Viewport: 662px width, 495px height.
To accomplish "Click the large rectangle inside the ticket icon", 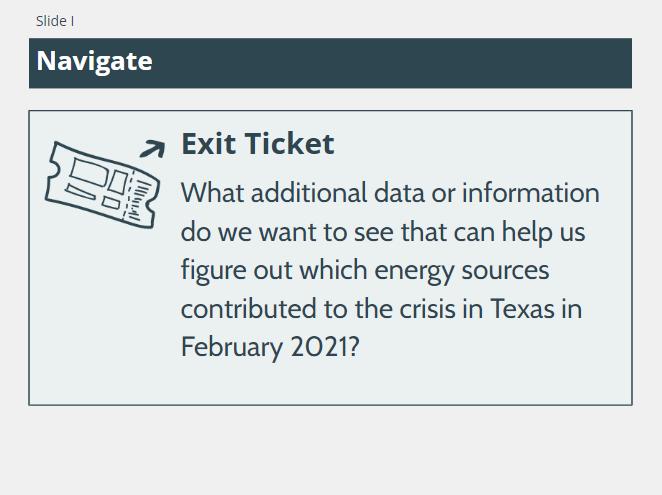I will tap(87, 172).
